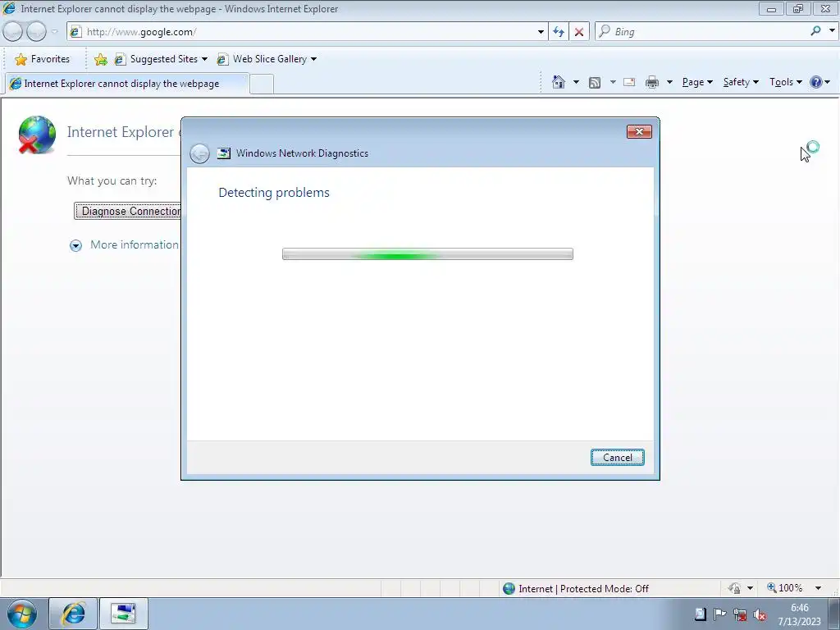Click the Back navigation button in Internet Explorer
Viewport: 840px width, 630px height.
[13, 32]
